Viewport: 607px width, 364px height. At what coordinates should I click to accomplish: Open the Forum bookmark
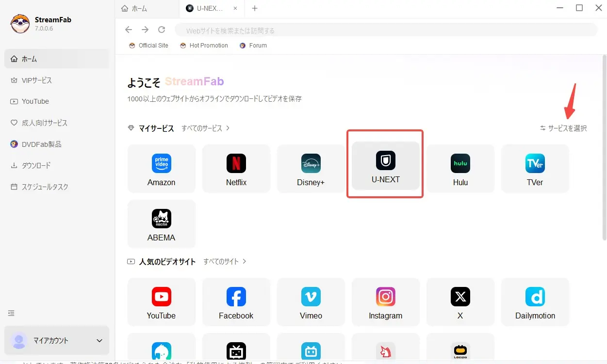tap(253, 46)
